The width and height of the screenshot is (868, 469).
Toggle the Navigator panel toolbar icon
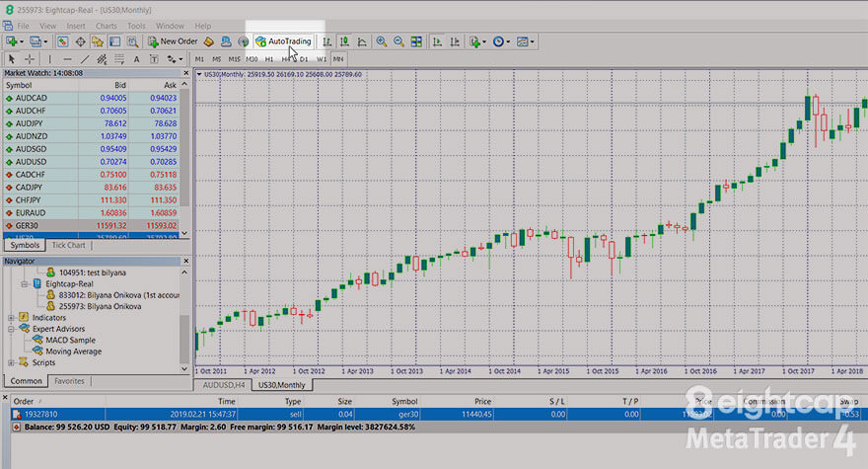click(x=98, y=41)
